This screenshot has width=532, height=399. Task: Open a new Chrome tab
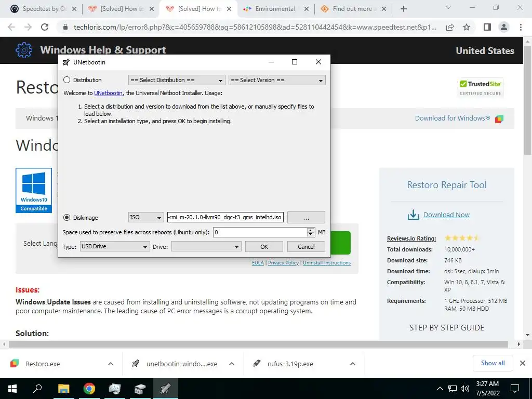tap(403, 9)
